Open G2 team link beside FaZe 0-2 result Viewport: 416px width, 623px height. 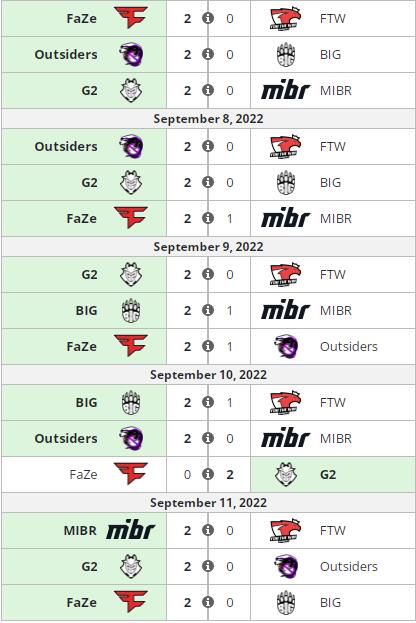click(328, 474)
